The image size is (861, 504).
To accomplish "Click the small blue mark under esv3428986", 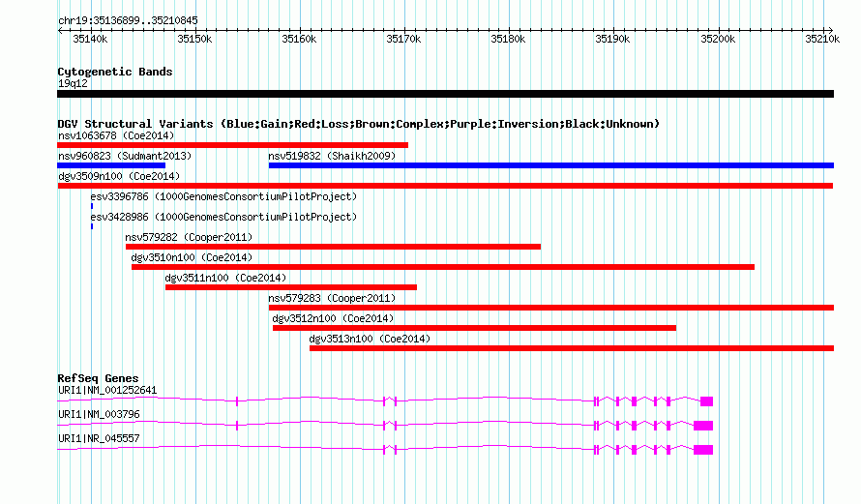I will [x=92, y=226].
